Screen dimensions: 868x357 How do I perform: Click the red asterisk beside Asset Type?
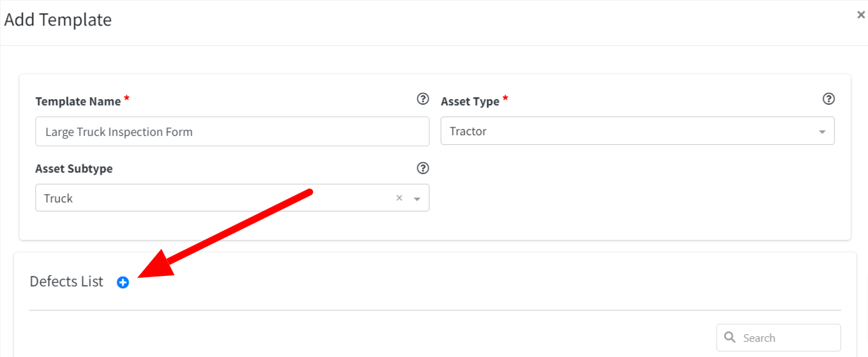point(505,99)
